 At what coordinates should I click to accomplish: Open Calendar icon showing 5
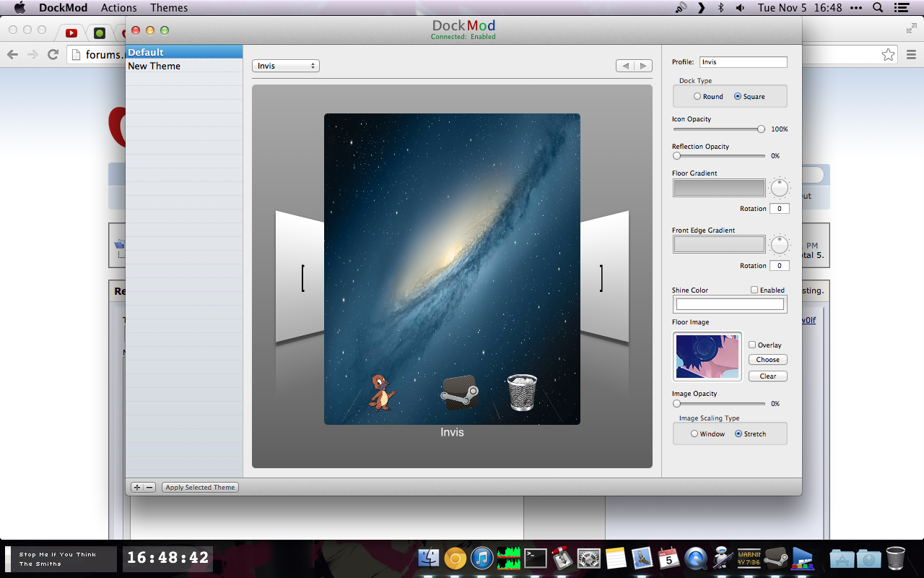pos(668,558)
